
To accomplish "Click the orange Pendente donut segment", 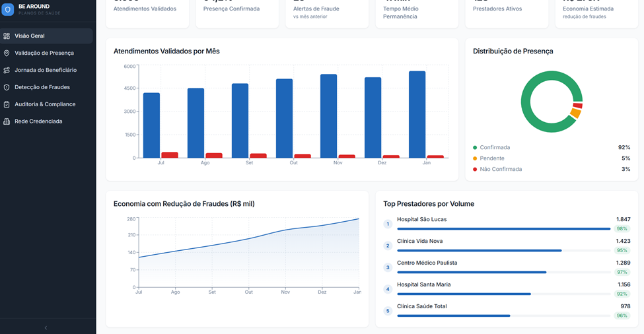I will click(x=576, y=113).
